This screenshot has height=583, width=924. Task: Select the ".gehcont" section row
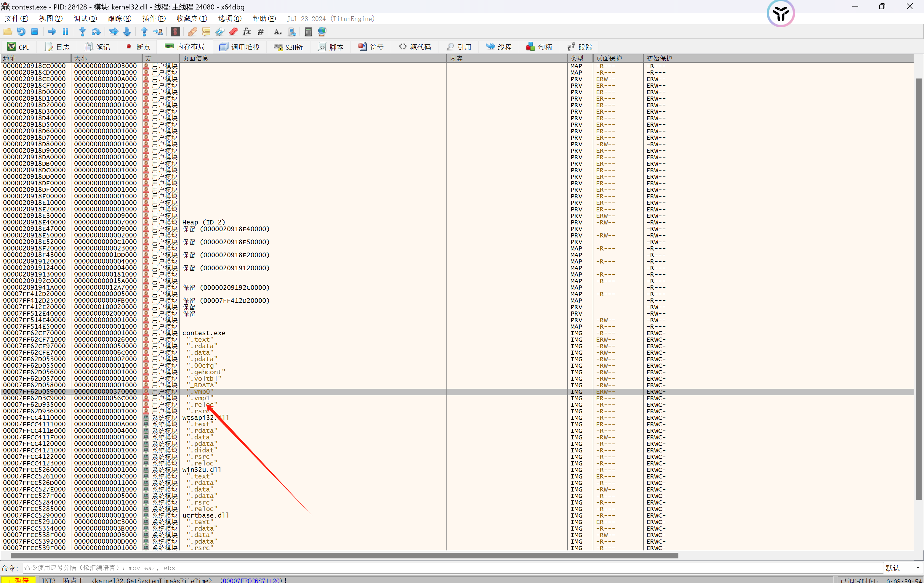pyautogui.click(x=457, y=372)
